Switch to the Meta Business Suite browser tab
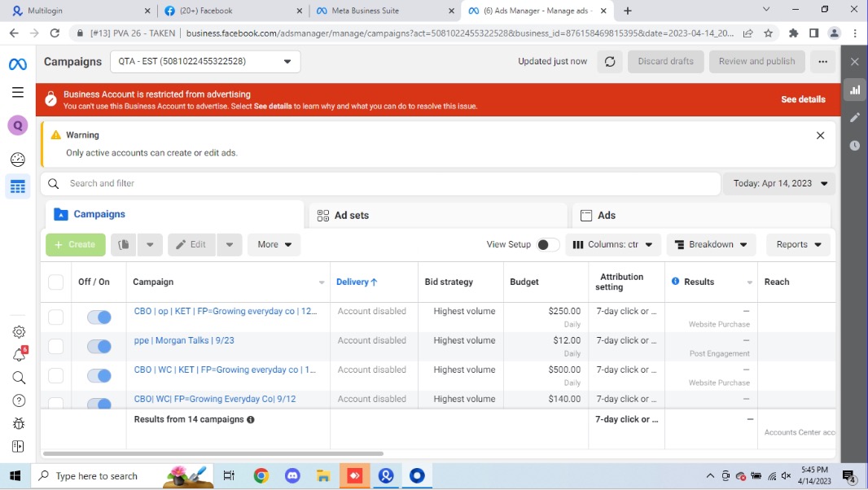Image resolution: width=868 pixels, height=490 pixels. pyautogui.click(x=384, y=11)
